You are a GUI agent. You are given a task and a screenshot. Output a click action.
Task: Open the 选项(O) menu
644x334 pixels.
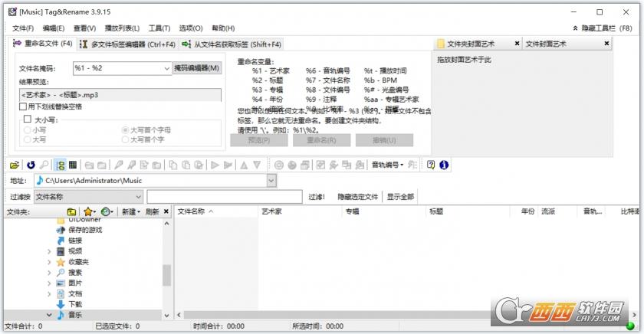click(x=191, y=28)
